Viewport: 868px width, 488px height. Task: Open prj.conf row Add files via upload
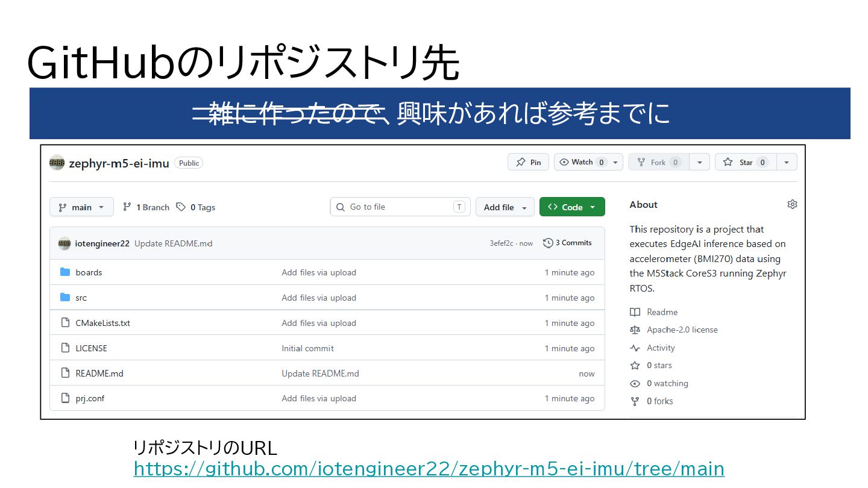click(x=319, y=398)
